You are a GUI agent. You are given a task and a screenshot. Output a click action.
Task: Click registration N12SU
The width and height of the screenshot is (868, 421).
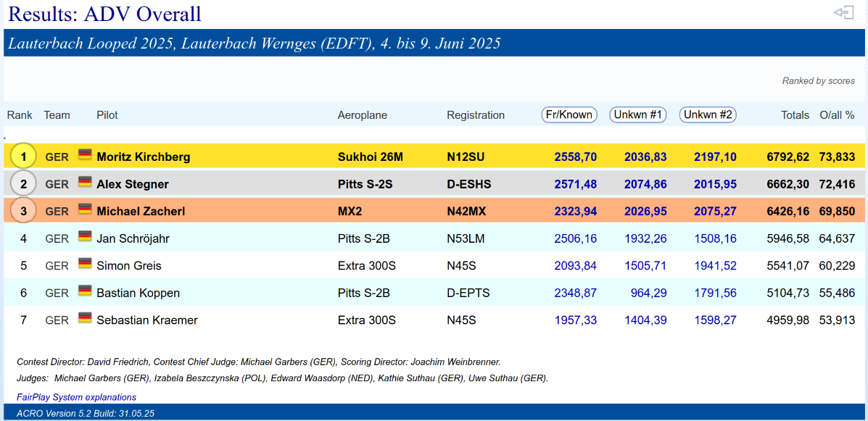467,157
